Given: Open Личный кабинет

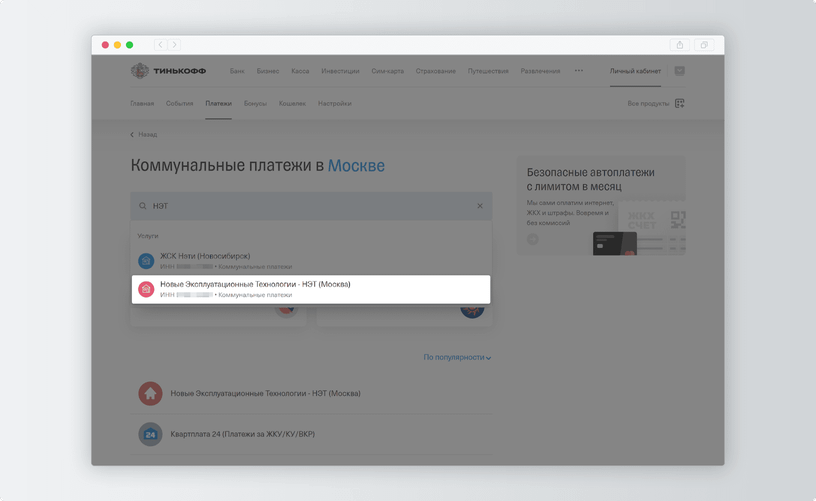Looking at the screenshot, I should point(635,71).
